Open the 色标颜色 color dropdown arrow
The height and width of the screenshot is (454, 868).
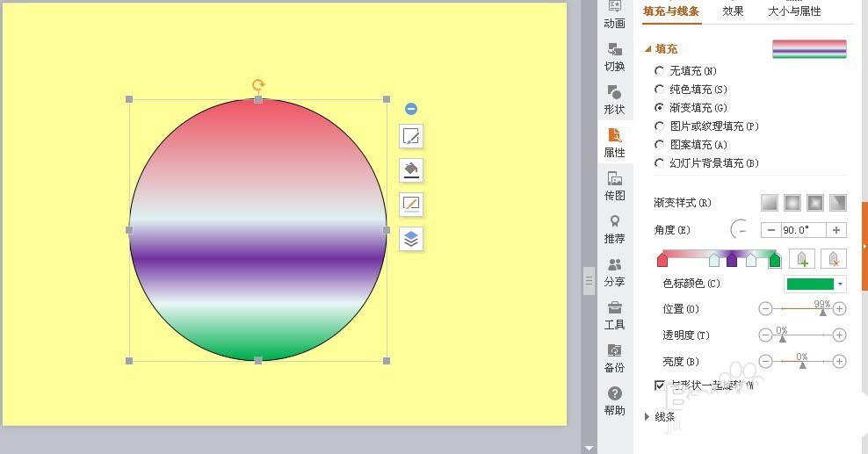click(840, 284)
